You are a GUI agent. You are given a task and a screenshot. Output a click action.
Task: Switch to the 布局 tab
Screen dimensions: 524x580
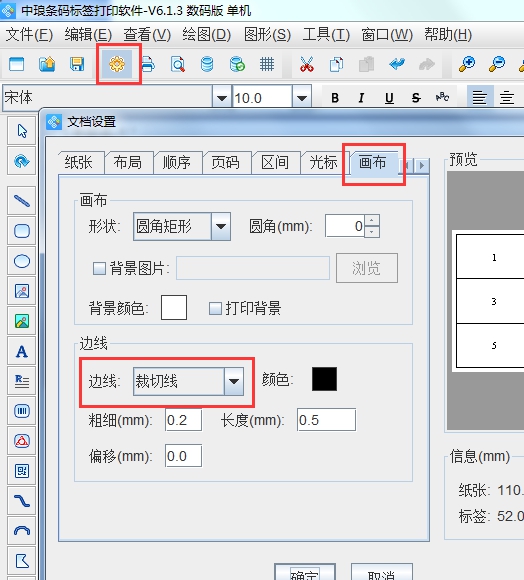coord(129,162)
